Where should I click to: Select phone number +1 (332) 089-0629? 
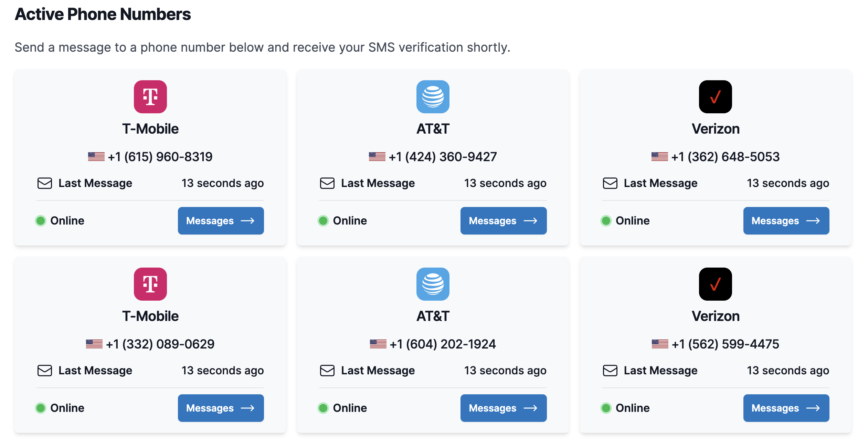[160, 344]
